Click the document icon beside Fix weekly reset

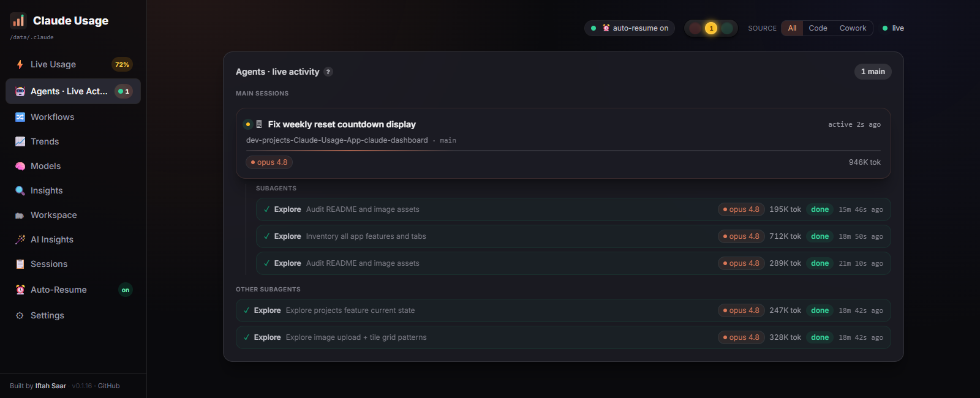(259, 124)
